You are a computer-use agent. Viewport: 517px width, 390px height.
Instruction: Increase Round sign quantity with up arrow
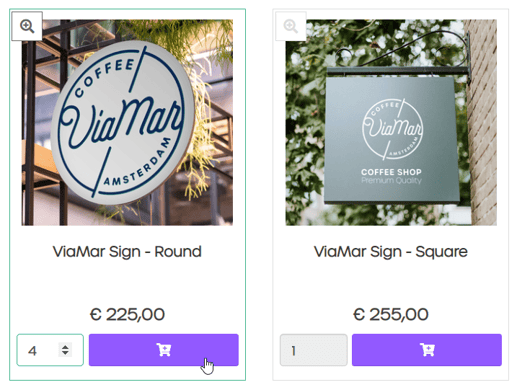(65, 346)
